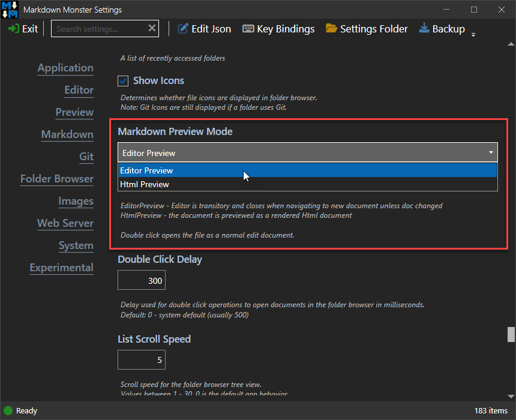Click the Key Bindings keyboard icon
The image size is (516, 420).
248,29
